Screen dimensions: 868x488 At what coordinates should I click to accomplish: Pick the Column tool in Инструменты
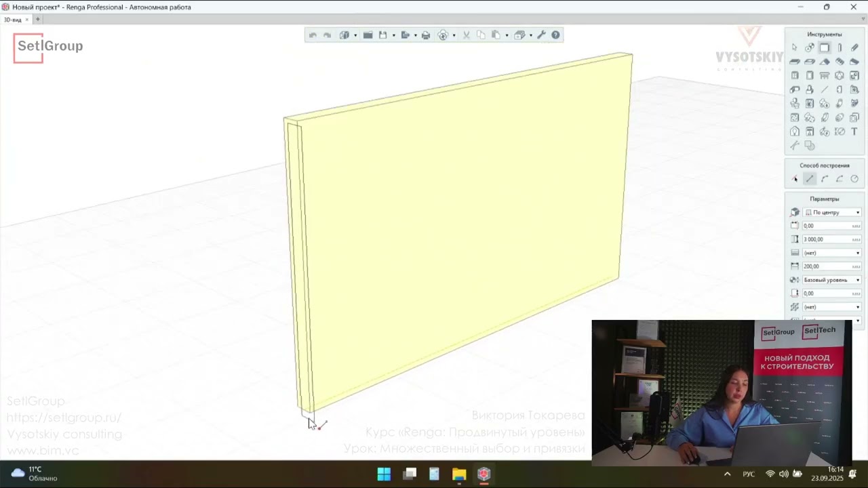pos(840,47)
